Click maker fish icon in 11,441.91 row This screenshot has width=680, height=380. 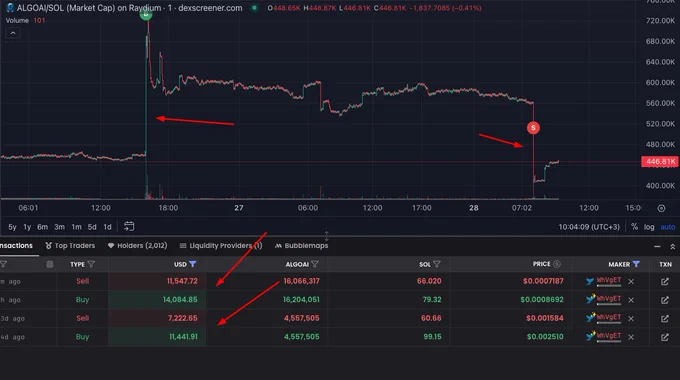(590, 336)
